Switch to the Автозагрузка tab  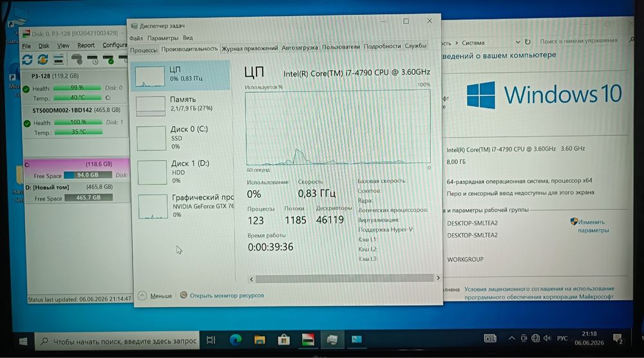tap(300, 48)
